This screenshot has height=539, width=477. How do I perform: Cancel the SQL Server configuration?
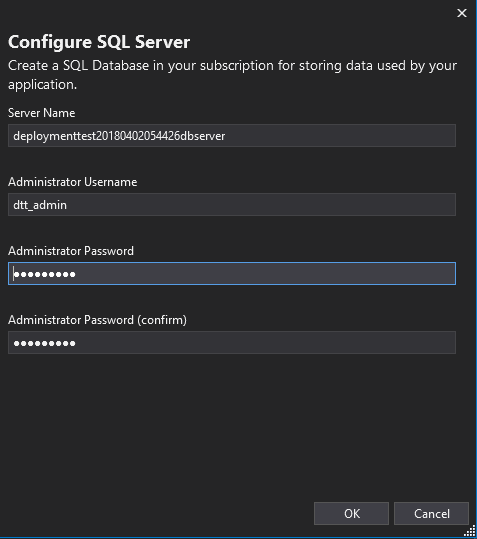431,513
